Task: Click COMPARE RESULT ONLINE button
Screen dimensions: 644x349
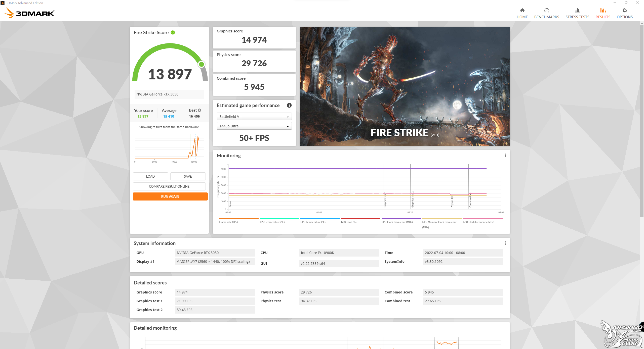Action: click(169, 186)
